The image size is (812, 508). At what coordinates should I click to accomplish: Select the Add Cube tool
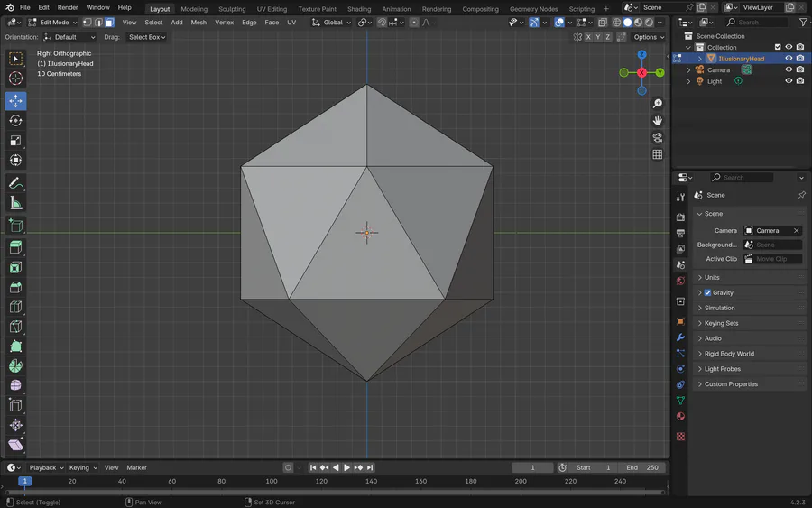(x=15, y=226)
